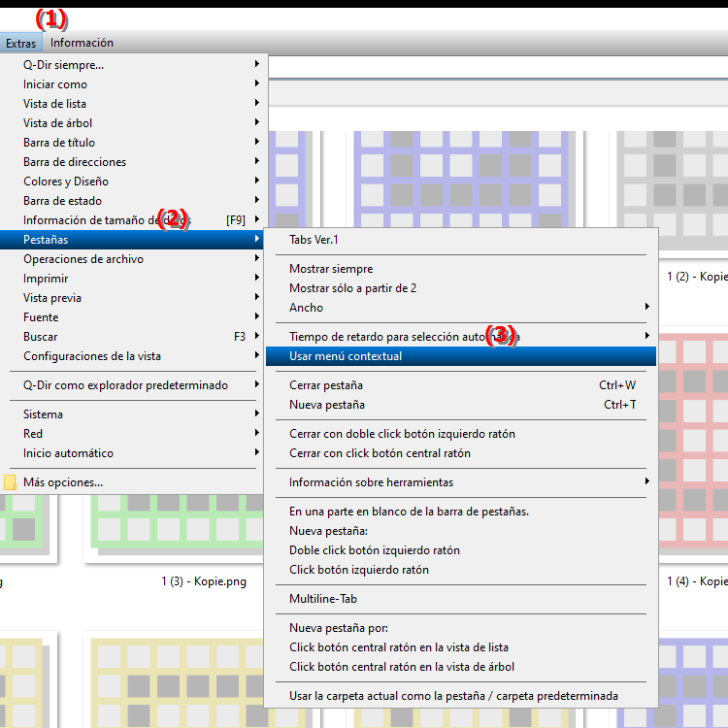728x728 pixels.
Task: Toggle Usar menú contextual
Action: click(460, 356)
